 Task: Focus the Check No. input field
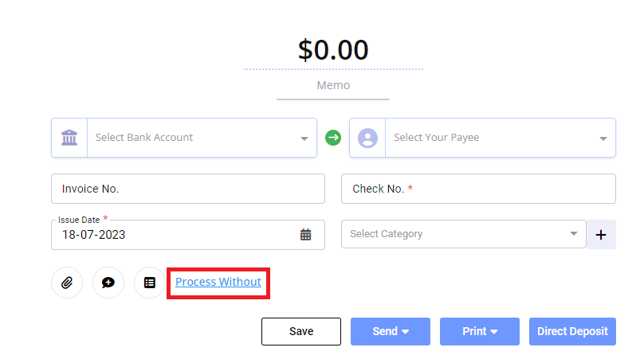pyautogui.click(x=478, y=189)
